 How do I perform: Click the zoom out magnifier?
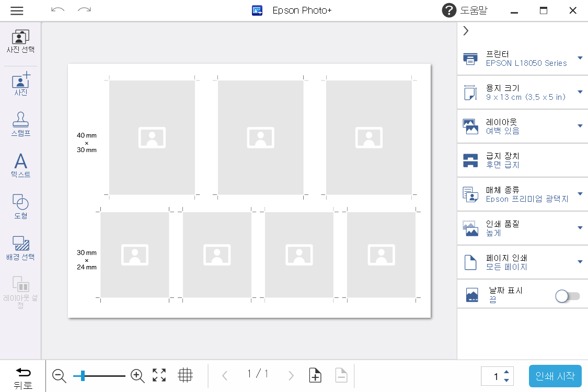click(x=59, y=375)
